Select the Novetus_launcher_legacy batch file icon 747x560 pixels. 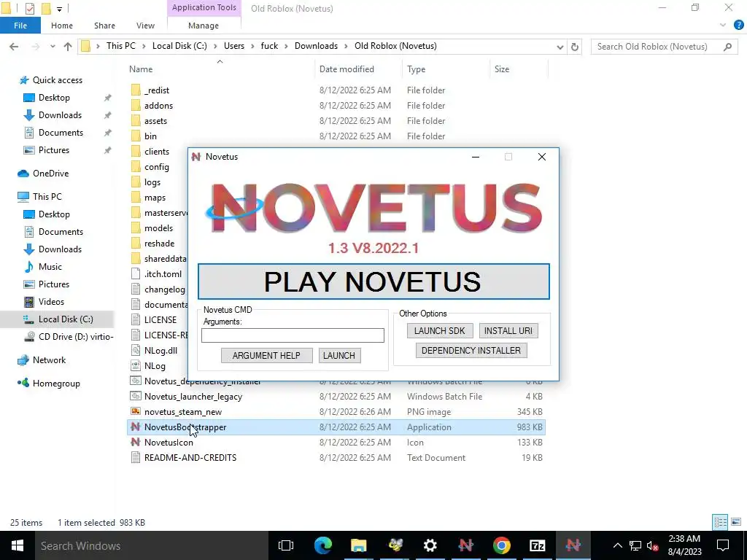136,396
